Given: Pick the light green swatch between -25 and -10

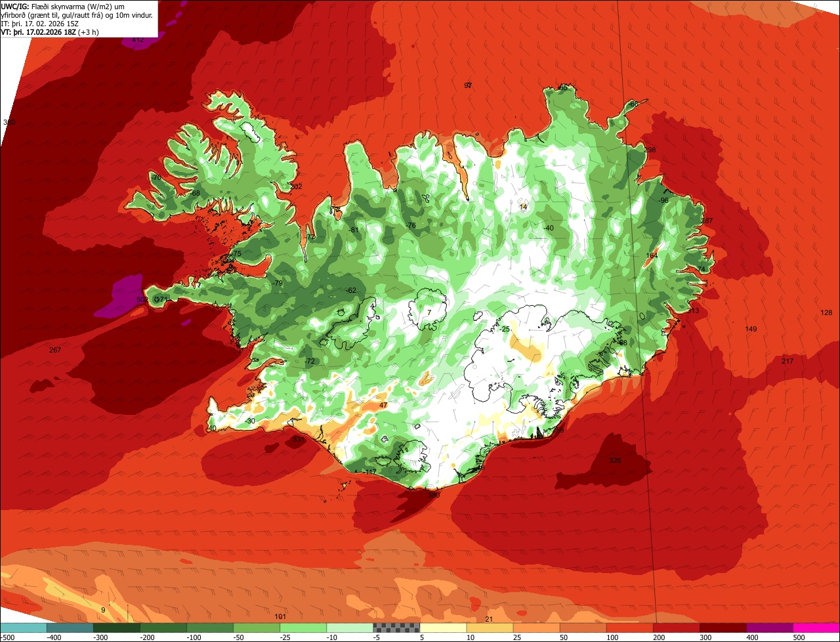Looking at the screenshot, I should [303, 628].
